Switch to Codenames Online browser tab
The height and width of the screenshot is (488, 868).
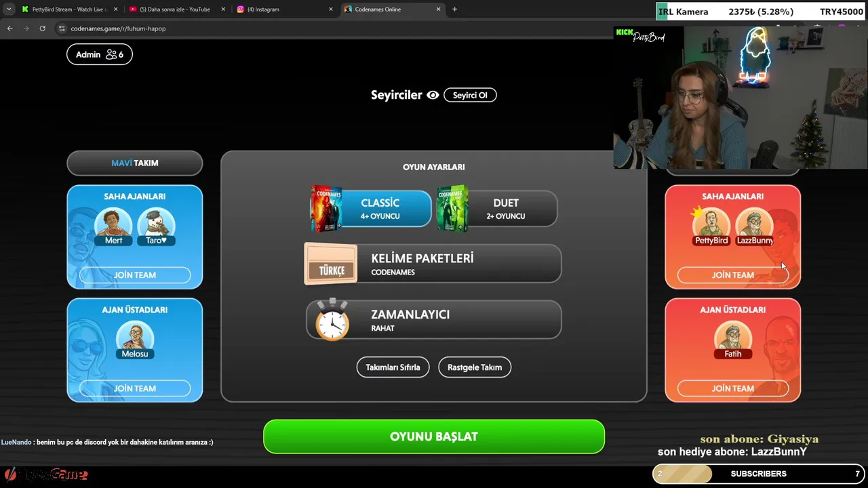point(392,9)
